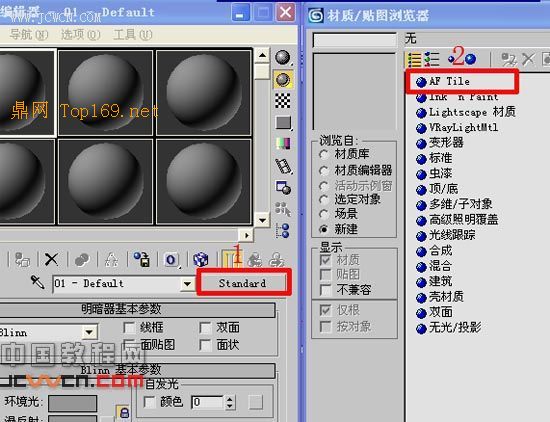
Task: Open the Material Editor Options icon
Action: 283,187
